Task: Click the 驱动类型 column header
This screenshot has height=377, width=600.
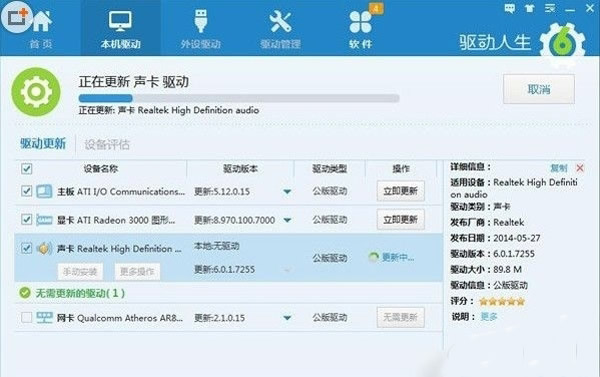Action: [329, 168]
